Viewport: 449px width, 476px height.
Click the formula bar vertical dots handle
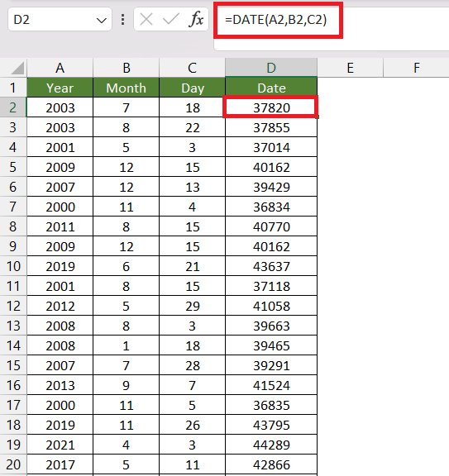[x=122, y=20]
